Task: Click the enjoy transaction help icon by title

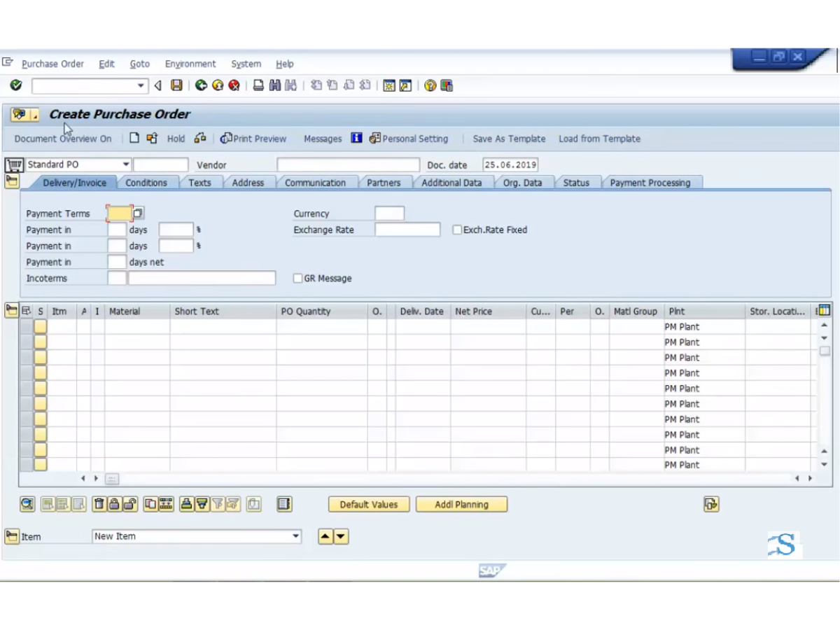Action: point(20,114)
